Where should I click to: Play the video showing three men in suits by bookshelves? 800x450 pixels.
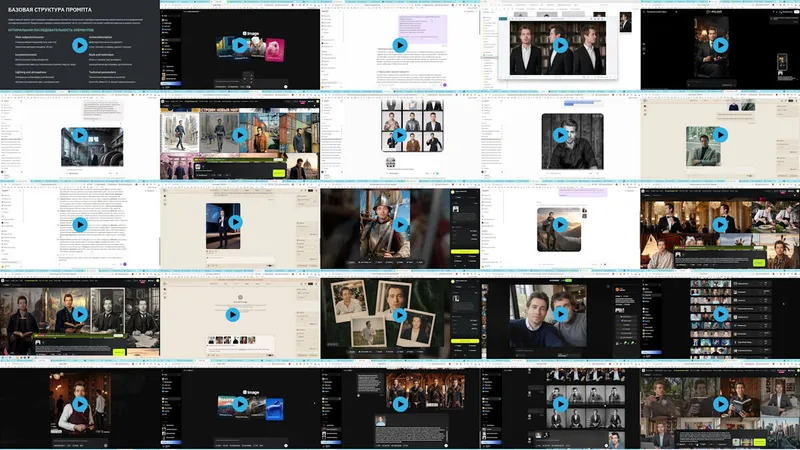click(x=560, y=45)
